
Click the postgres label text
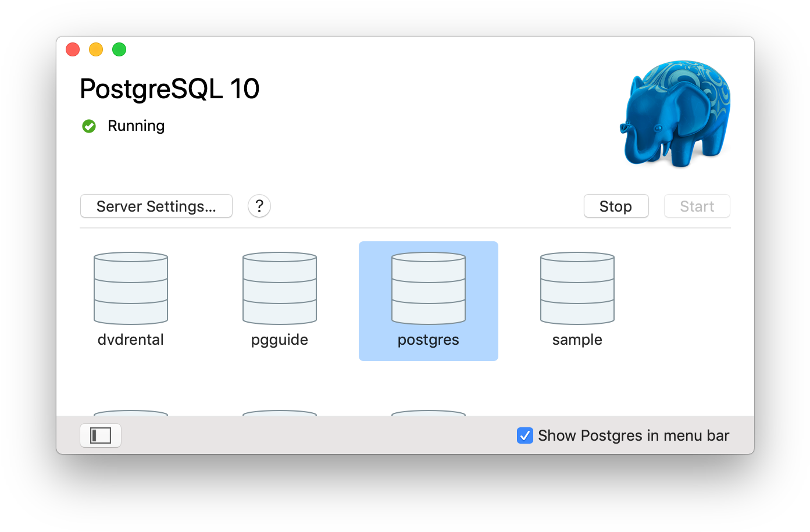coord(429,340)
